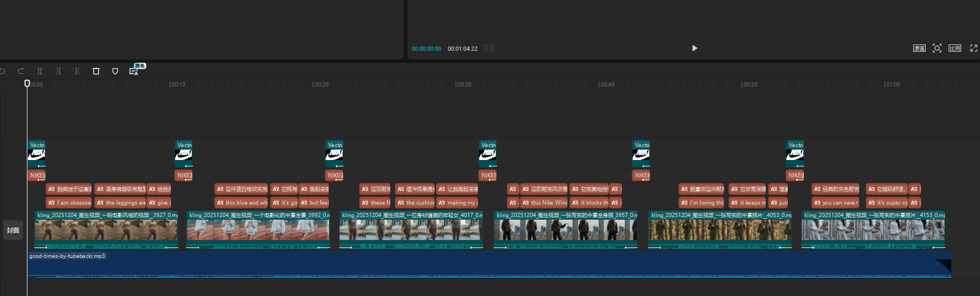Select the split clip tool
The width and height of the screenshot is (980, 296).
point(40,71)
